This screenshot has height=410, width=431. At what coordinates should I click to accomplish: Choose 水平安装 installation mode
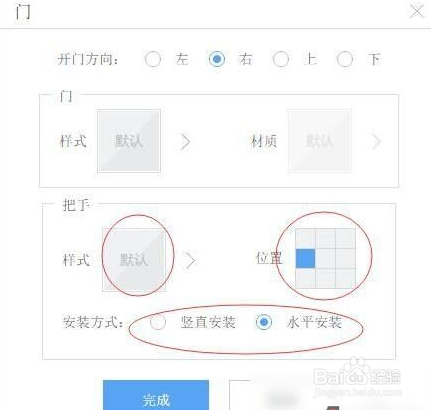(264, 322)
